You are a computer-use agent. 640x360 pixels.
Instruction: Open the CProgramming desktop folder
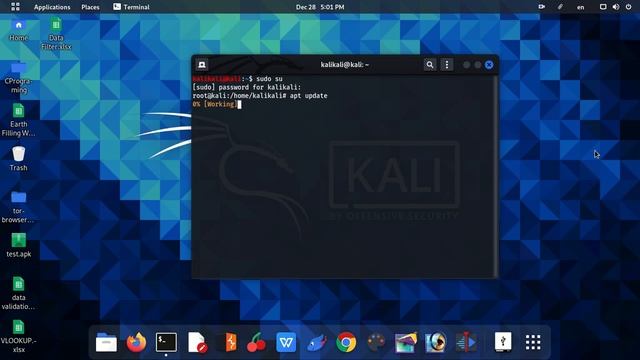point(18,78)
